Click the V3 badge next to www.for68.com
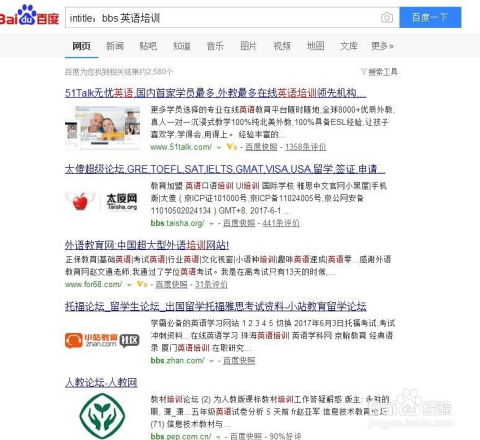The image size is (480, 440). [x=142, y=284]
